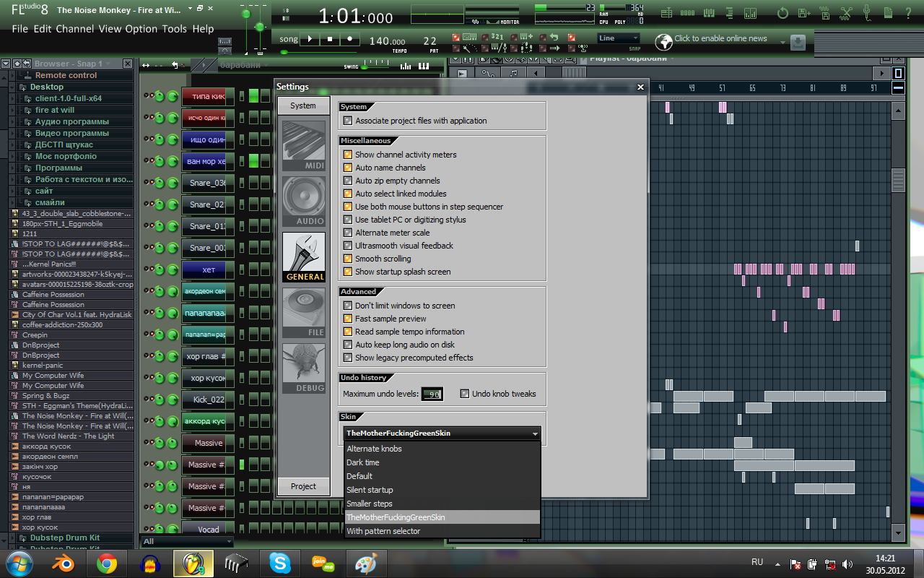Viewport: 924px width, 578px height.
Task: Open the Skin dropdown combo box
Action: pos(443,433)
